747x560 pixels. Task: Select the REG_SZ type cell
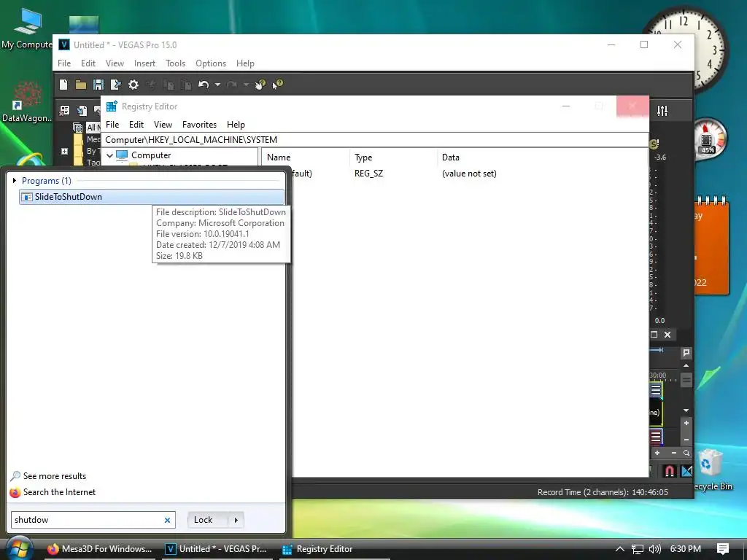(368, 174)
